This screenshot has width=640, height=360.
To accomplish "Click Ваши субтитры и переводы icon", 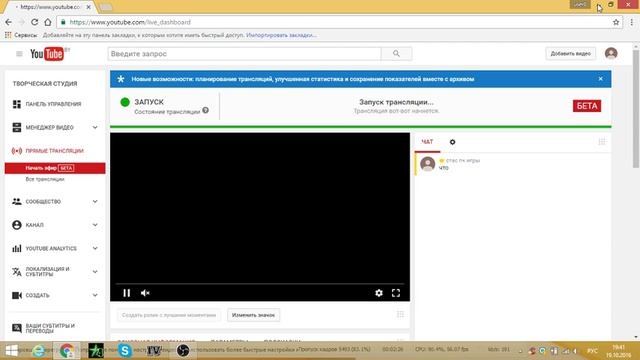I will (x=17, y=328).
